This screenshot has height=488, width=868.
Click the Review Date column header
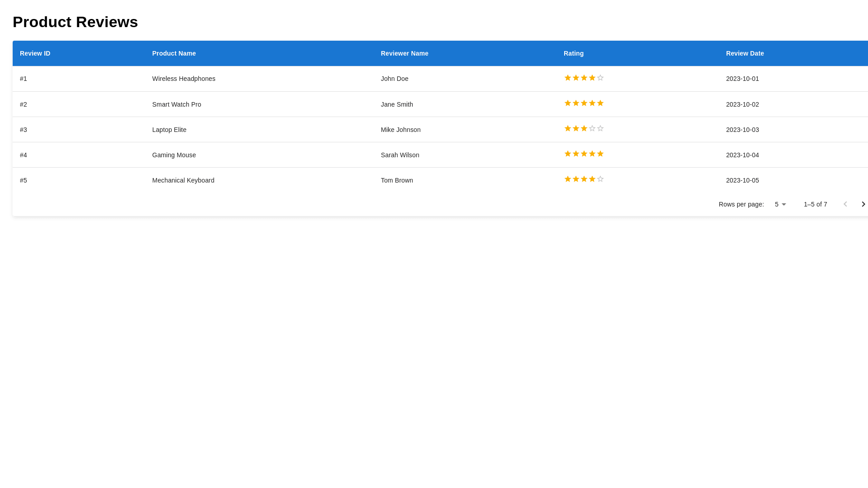745,53
